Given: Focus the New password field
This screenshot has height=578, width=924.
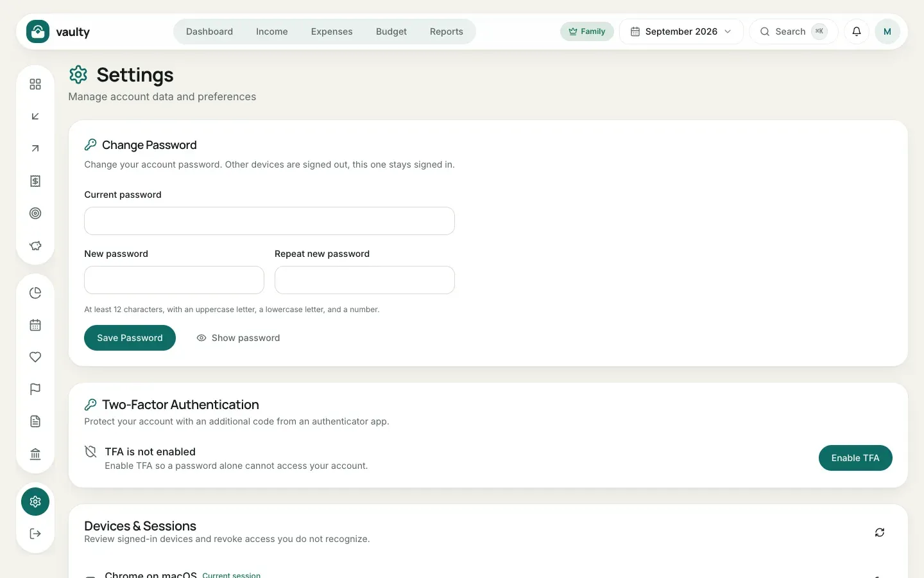Looking at the screenshot, I should coord(174,280).
